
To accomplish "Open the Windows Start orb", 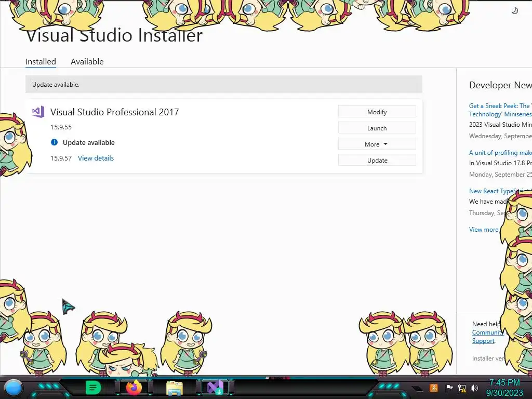I will (14, 388).
